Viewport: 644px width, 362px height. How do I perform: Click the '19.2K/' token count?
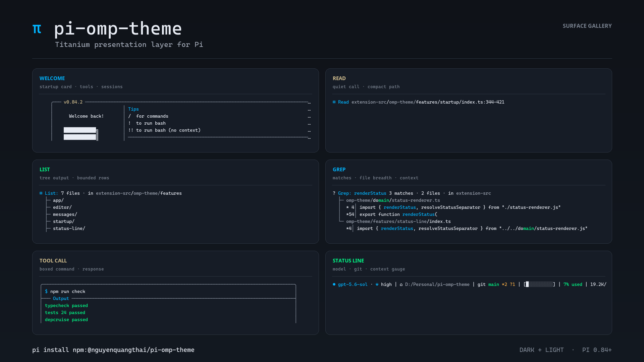pyautogui.click(x=598, y=284)
